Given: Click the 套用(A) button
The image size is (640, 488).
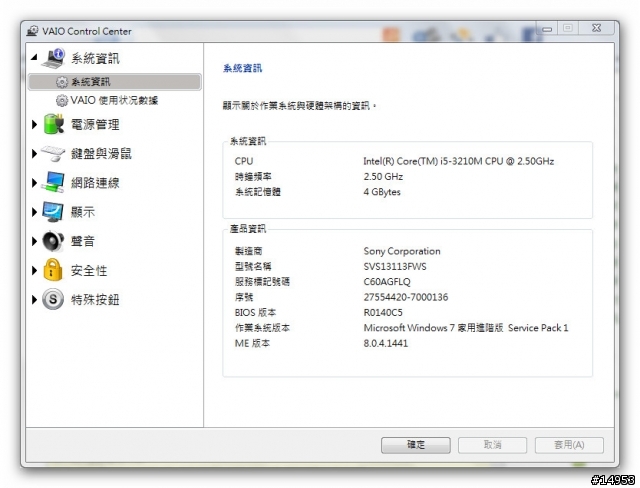Looking at the screenshot, I should [569, 445].
